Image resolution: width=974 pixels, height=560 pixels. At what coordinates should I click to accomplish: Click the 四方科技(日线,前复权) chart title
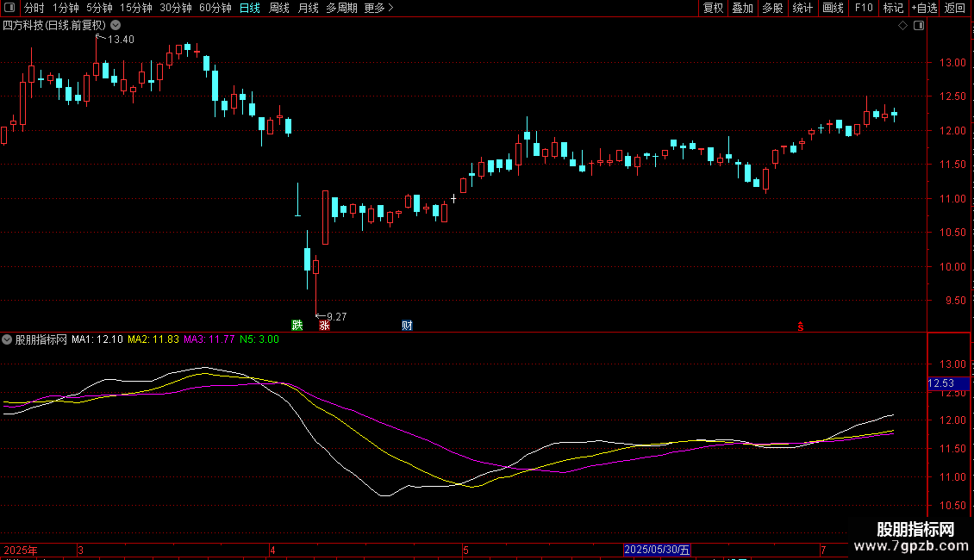point(54,26)
